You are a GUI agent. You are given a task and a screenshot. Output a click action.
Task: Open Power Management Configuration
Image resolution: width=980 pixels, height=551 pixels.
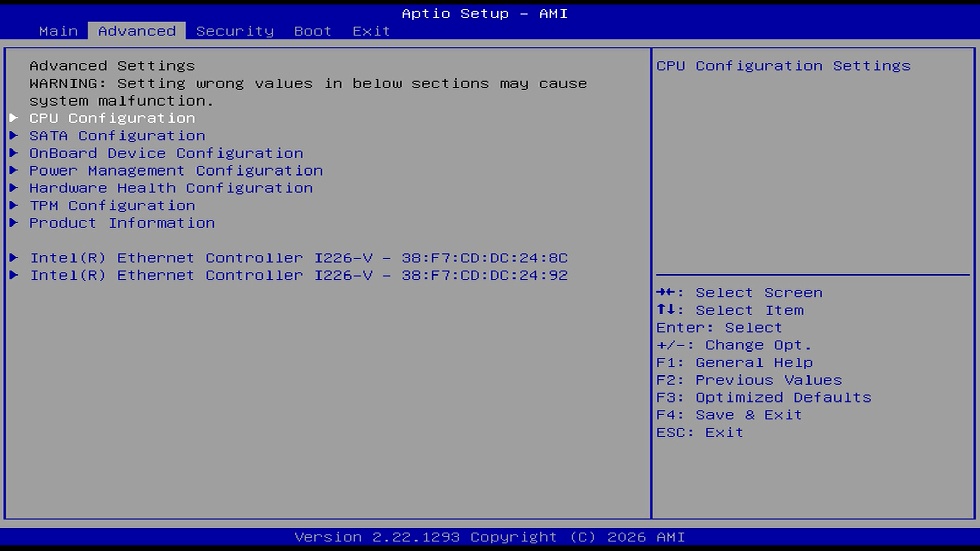click(176, 170)
